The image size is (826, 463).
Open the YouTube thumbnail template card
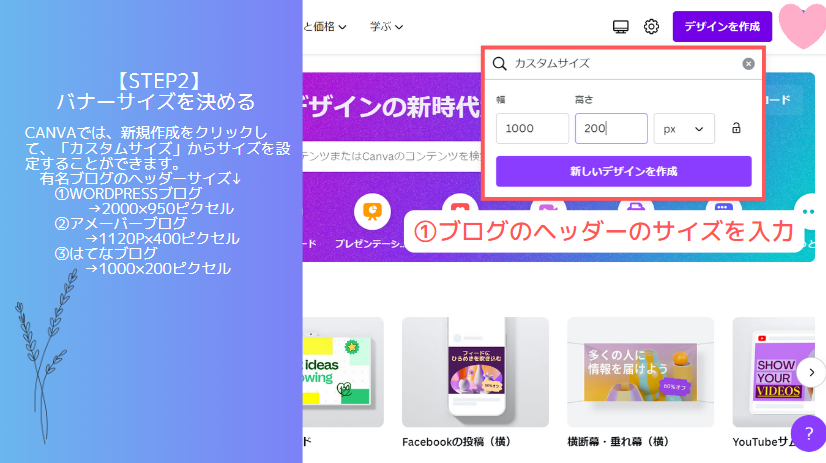773,372
